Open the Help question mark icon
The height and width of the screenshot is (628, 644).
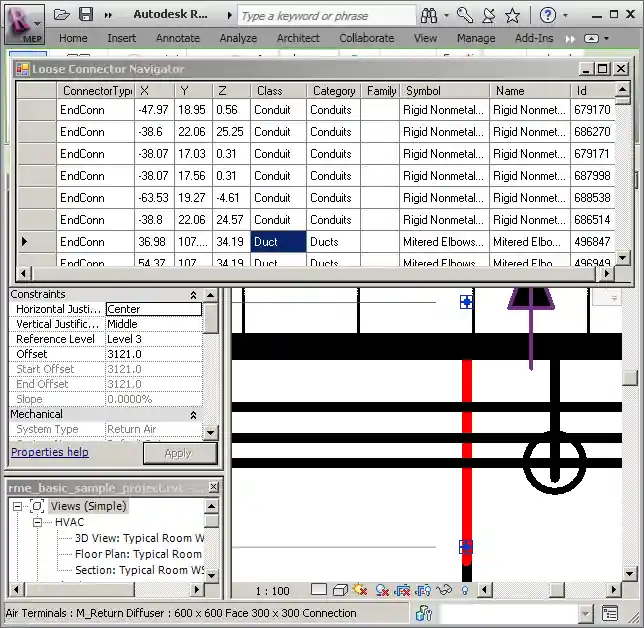[548, 15]
